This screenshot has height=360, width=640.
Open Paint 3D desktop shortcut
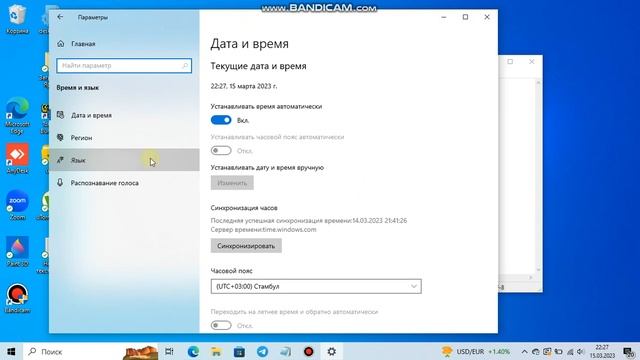coord(17,252)
